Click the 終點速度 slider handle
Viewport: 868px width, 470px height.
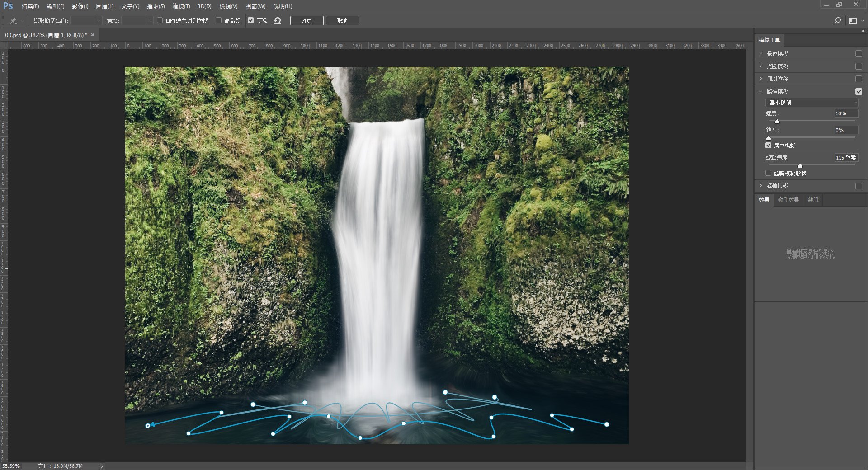(800, 165)
